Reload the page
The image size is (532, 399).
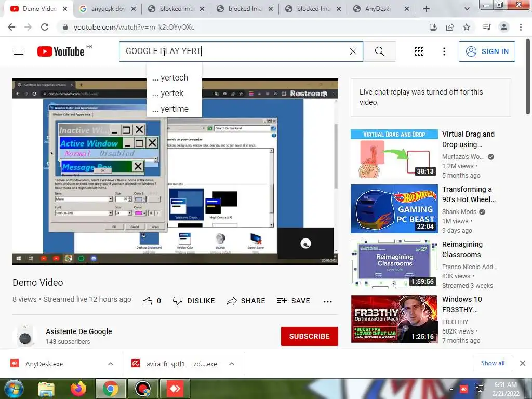[45, 27]
